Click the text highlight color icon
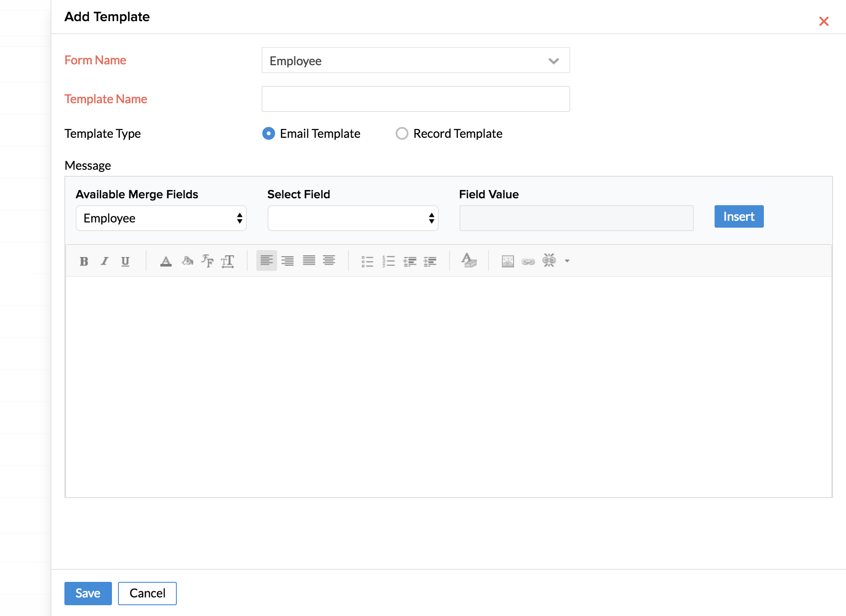The image size is (846, 616). point(188,260)
